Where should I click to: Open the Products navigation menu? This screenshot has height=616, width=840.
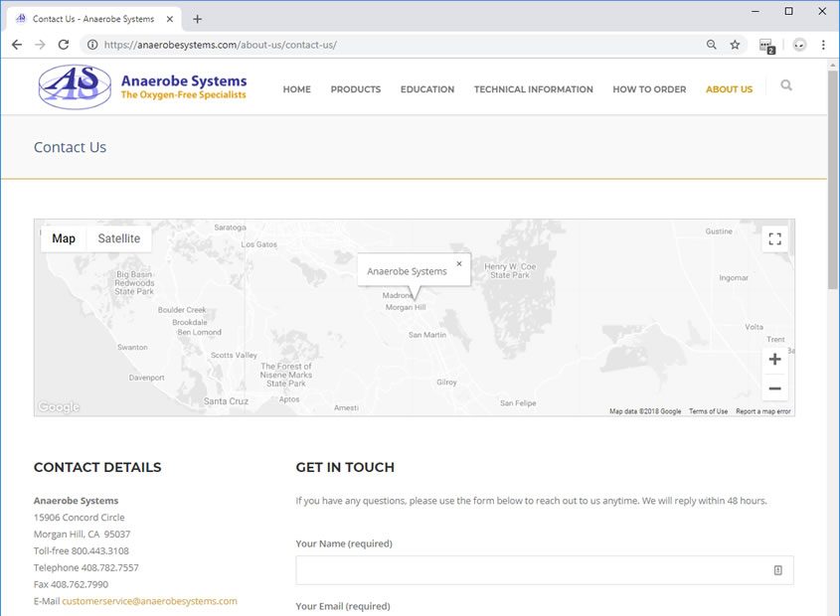point(355,89)
